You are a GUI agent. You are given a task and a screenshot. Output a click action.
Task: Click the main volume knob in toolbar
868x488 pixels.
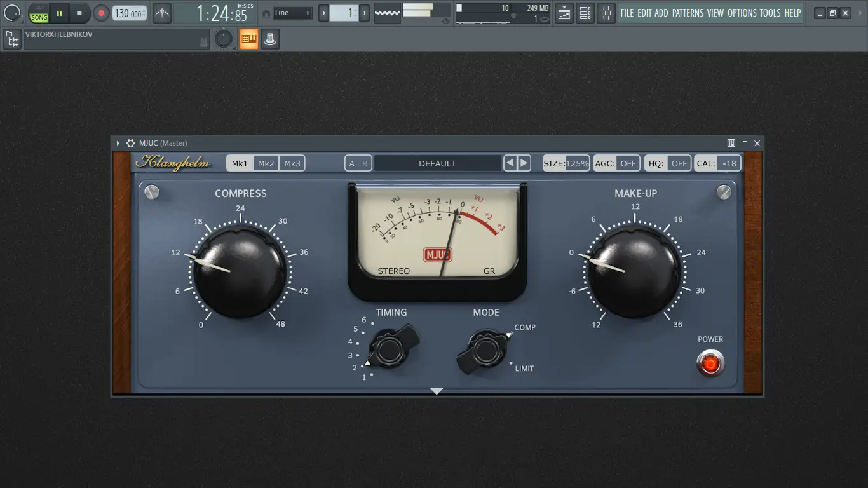[13, 12]
